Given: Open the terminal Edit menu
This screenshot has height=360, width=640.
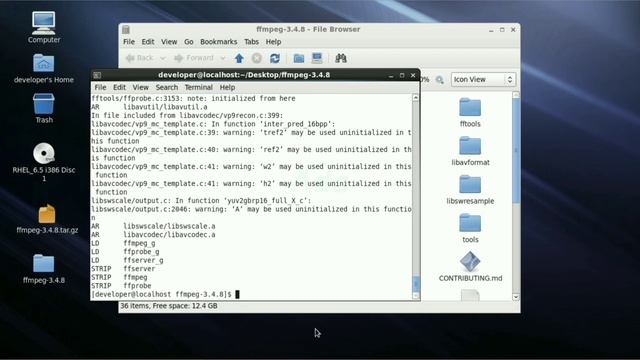Looking at the screenshot, I should 119,87.
